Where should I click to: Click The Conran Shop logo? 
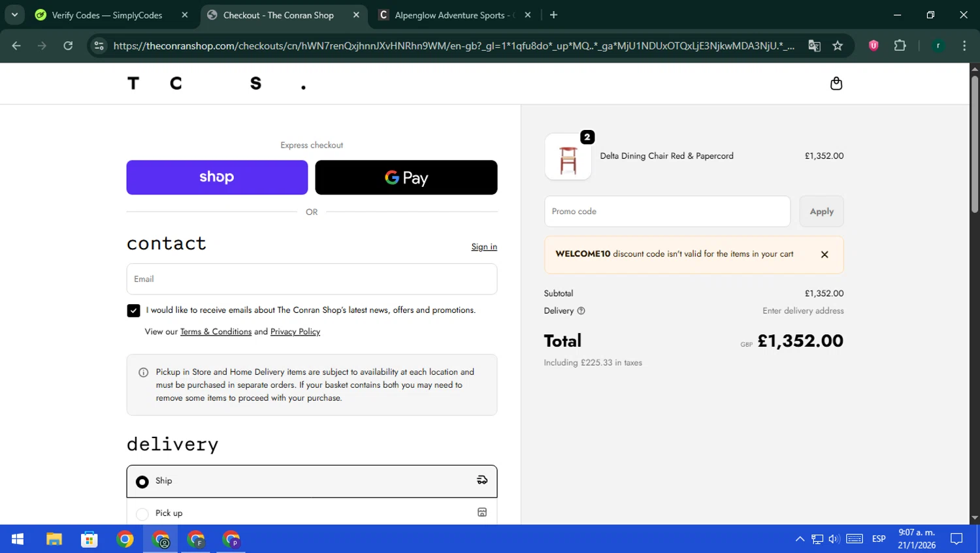[x=217, y=84]
